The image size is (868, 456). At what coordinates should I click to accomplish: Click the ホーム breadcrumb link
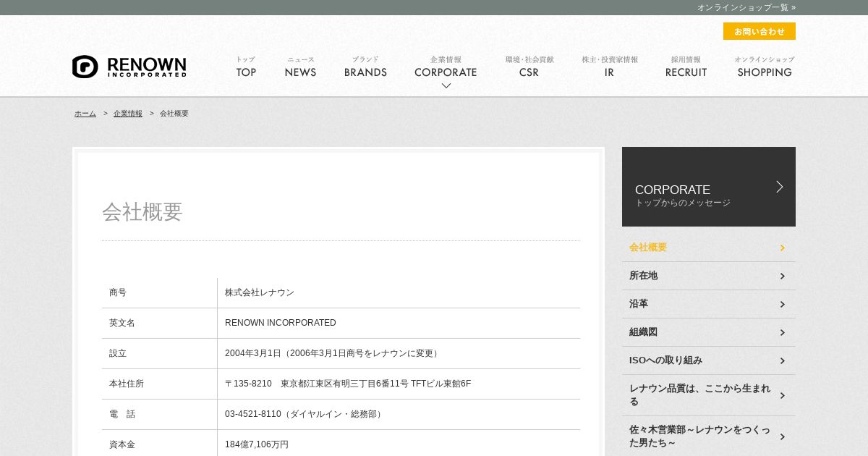pyautogui.click(x=85, y=114)
